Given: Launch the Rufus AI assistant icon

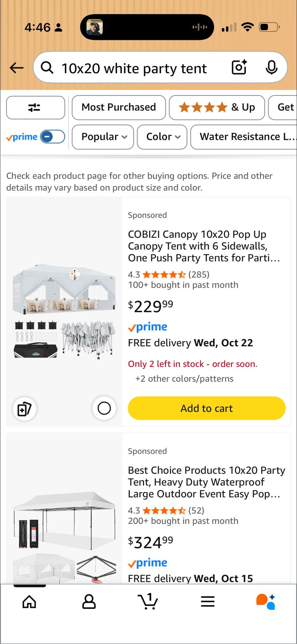Looking at the screenshot, I should (266, 602).
